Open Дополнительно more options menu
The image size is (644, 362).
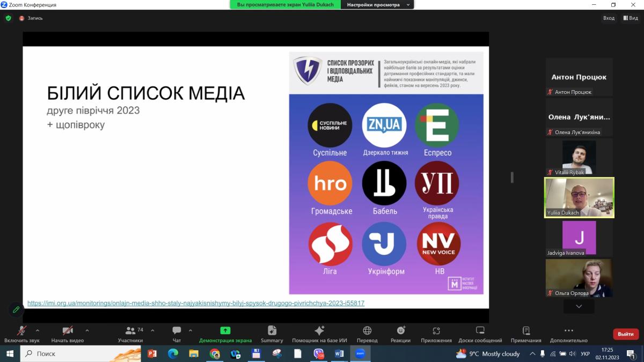point(568,331)
